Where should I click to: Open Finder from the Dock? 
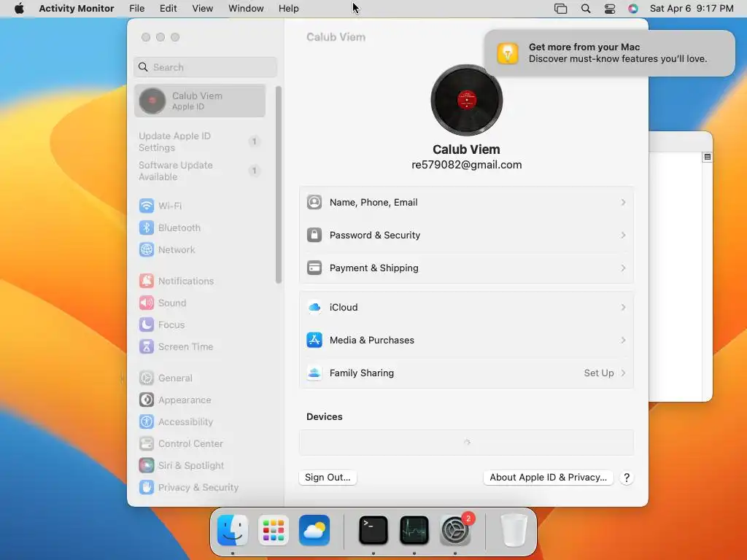[233, 530]
